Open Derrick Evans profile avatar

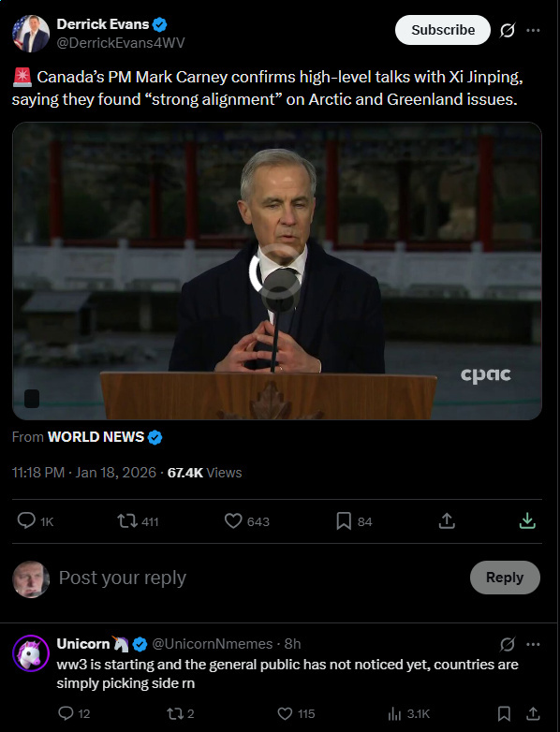pos(31,34)
